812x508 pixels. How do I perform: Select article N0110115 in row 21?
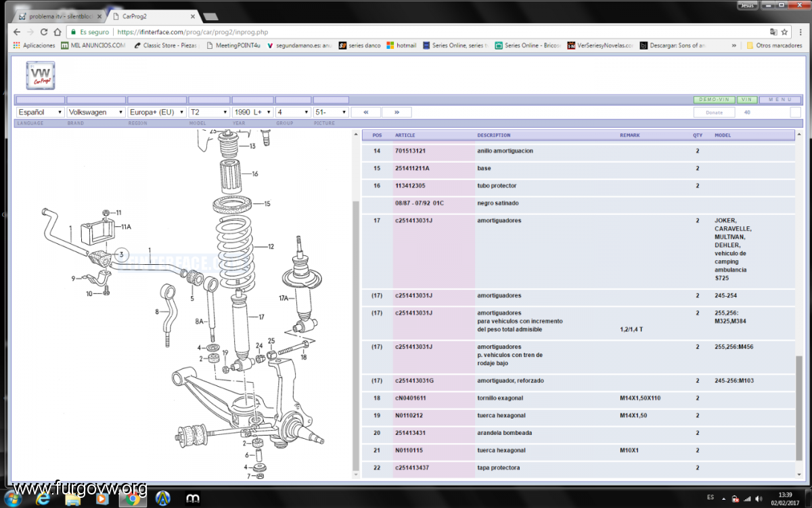click(408, 450)
